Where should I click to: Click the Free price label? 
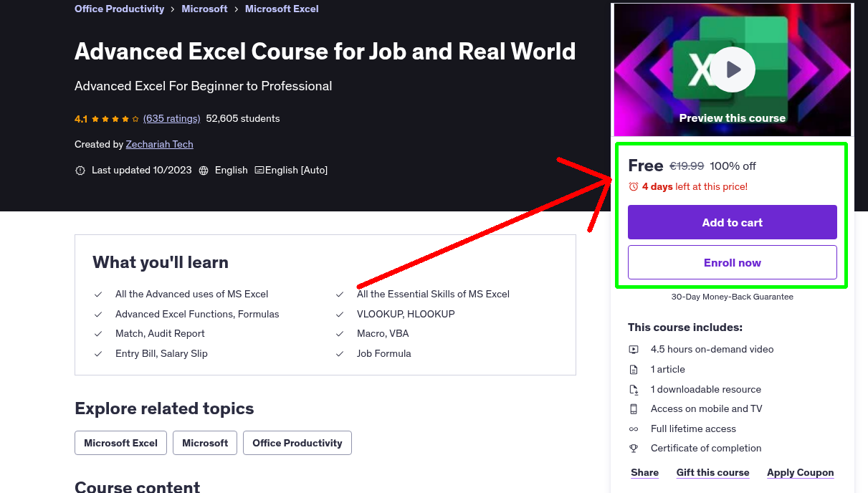646,166
